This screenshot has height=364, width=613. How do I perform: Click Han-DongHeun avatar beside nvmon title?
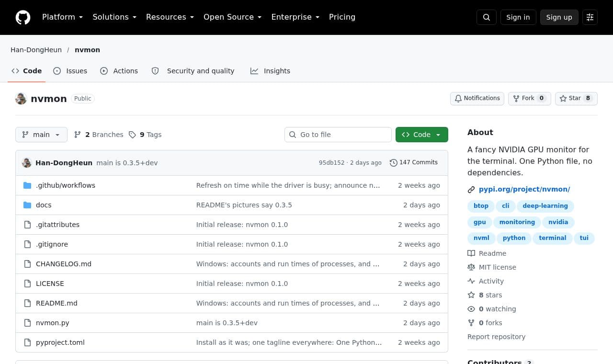[21, 99]
